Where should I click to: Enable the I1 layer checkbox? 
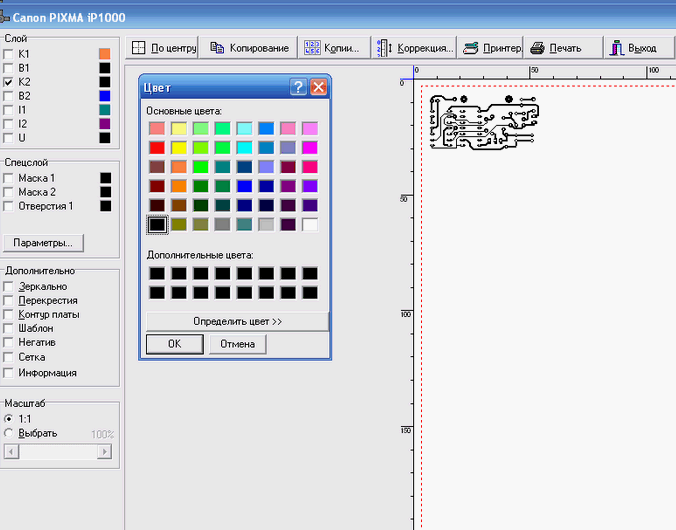tap(8, 110)
